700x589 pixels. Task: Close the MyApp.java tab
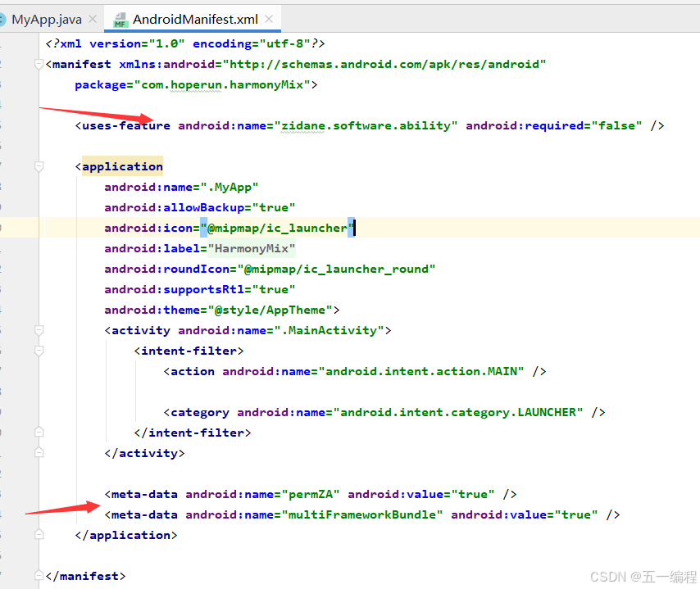pyautogui.click(x=93, y=19)
